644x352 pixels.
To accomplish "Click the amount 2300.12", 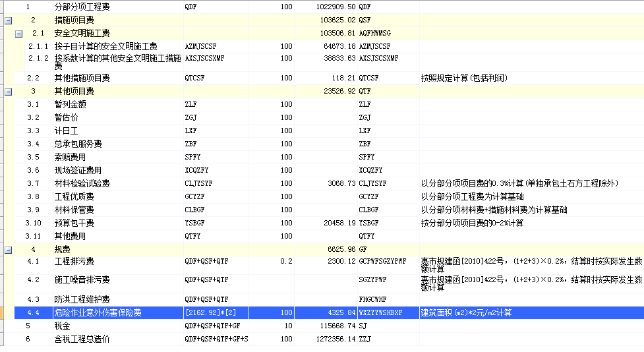I will [341, 261].
